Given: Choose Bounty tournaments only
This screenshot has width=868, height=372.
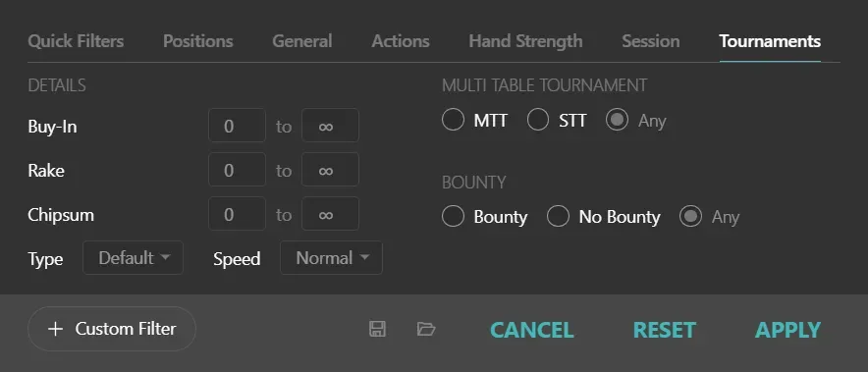Looking at the screenshot, I should 453,217.
